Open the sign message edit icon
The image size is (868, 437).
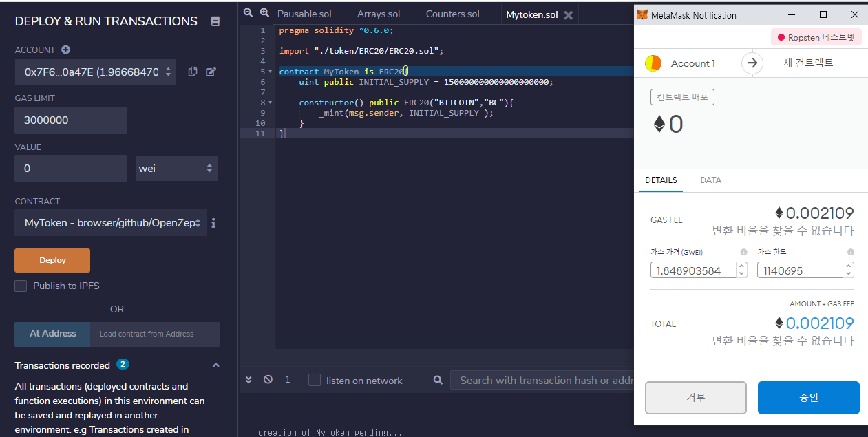(x=211, y=72)
